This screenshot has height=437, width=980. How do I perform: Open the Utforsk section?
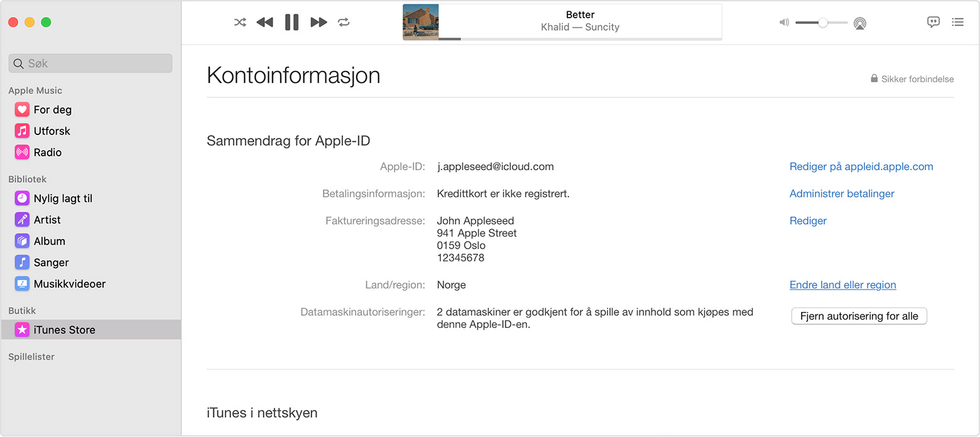(x=50, y=131)
